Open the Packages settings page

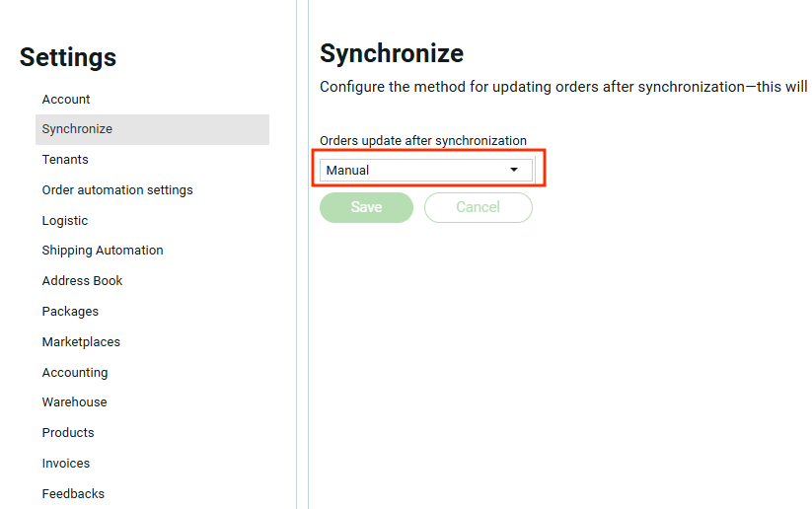pos(70,312)
